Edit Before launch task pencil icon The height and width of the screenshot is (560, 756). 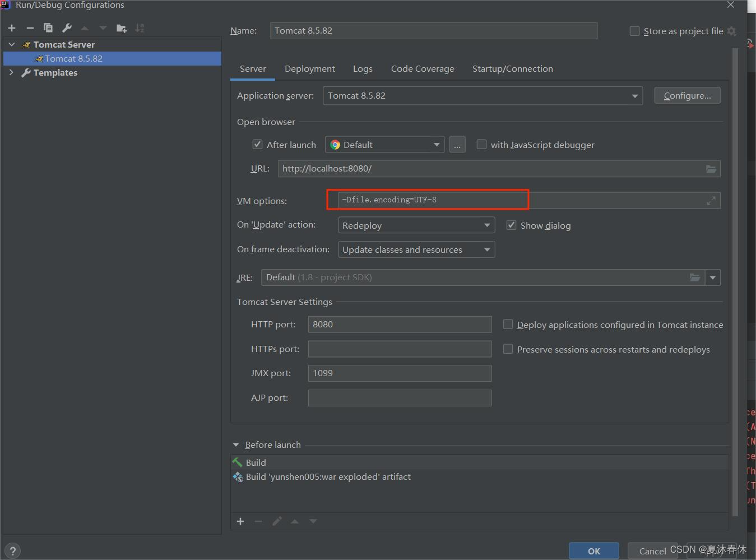[277, 521]
